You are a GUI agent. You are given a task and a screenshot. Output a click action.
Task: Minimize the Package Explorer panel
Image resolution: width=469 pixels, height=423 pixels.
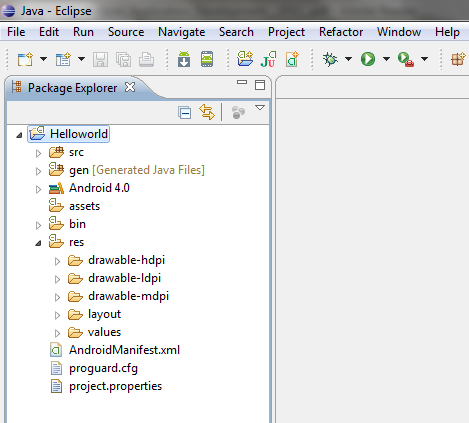coord(242,82)
